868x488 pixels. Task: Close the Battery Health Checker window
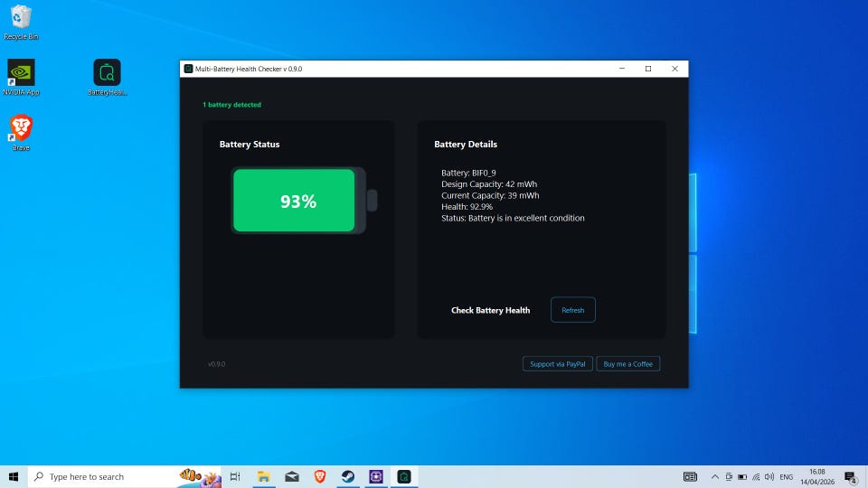675,69
